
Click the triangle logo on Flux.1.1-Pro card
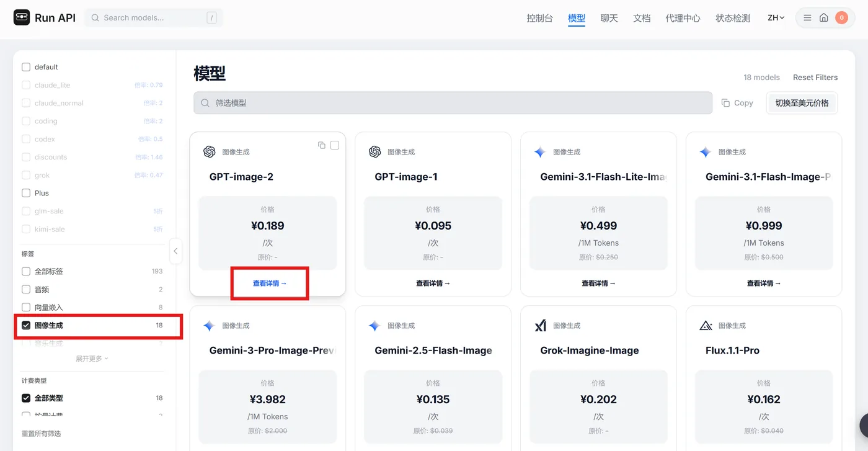[706, 326]
